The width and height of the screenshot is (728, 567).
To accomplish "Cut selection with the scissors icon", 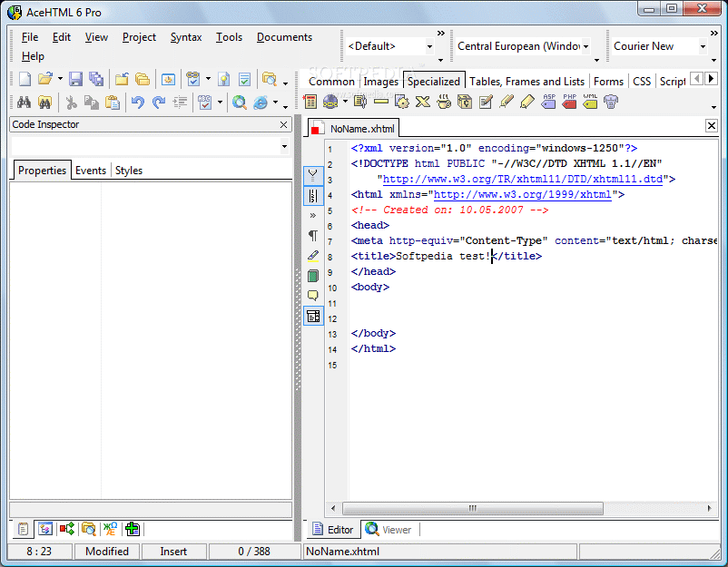I will [x=71, y=103].
